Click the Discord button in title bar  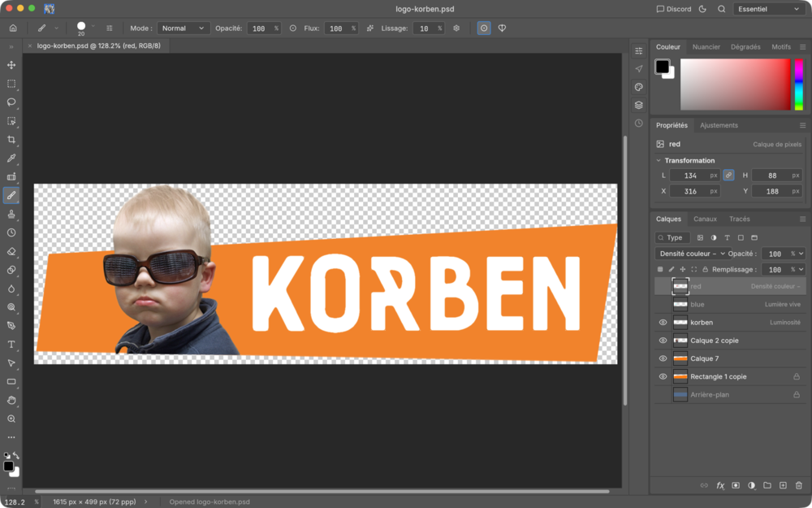tap(674, 9)
